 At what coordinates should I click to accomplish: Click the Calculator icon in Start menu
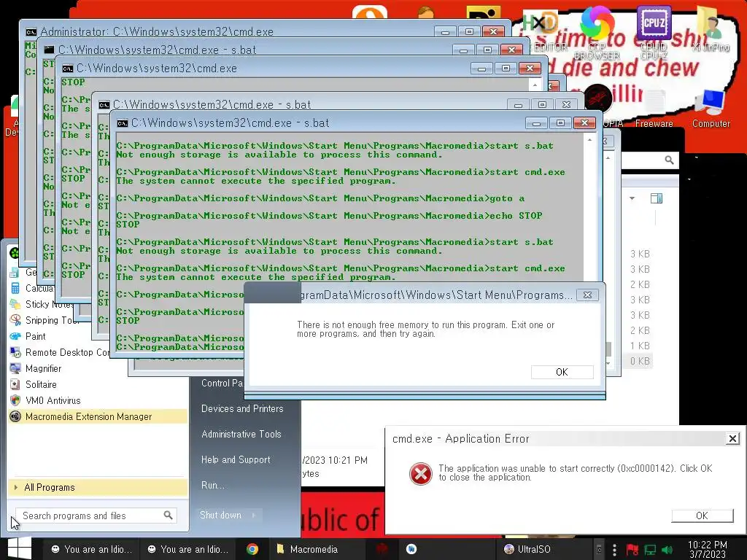pos(15,288)
